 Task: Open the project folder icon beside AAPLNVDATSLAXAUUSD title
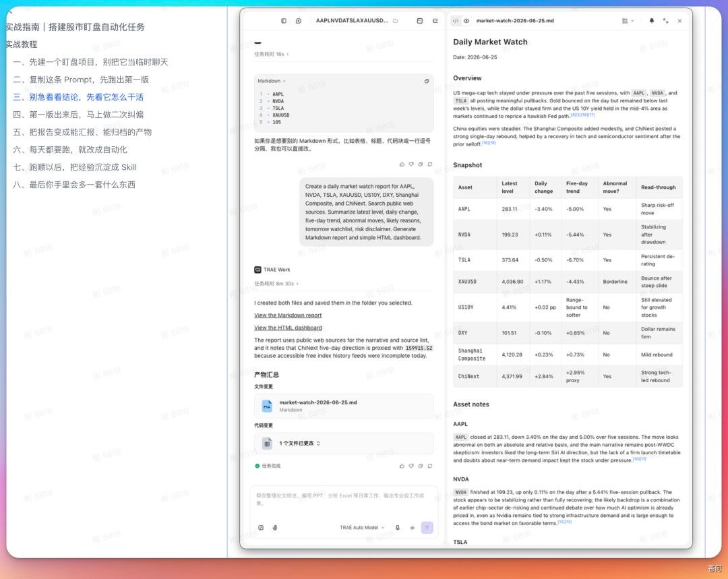[x=396, y=21]
